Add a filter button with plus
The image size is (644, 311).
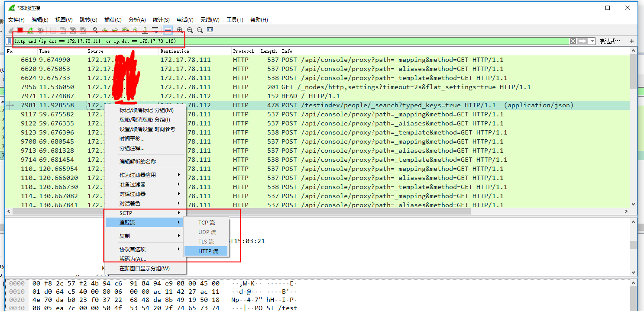point(632,41)
